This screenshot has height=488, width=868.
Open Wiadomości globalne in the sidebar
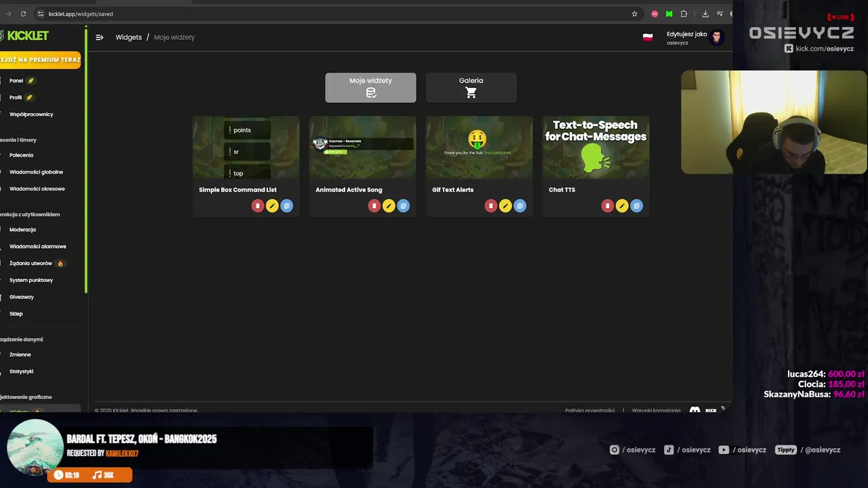coord(36,172)
